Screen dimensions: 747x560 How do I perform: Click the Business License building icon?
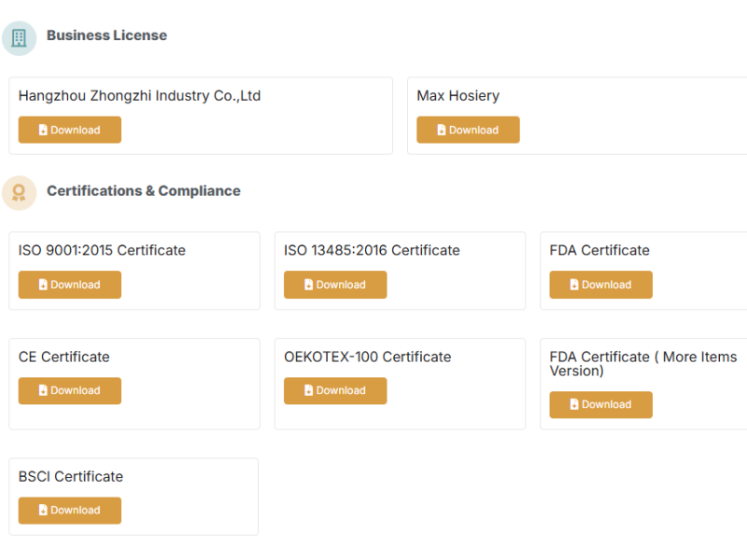click(x=19, y=38)
